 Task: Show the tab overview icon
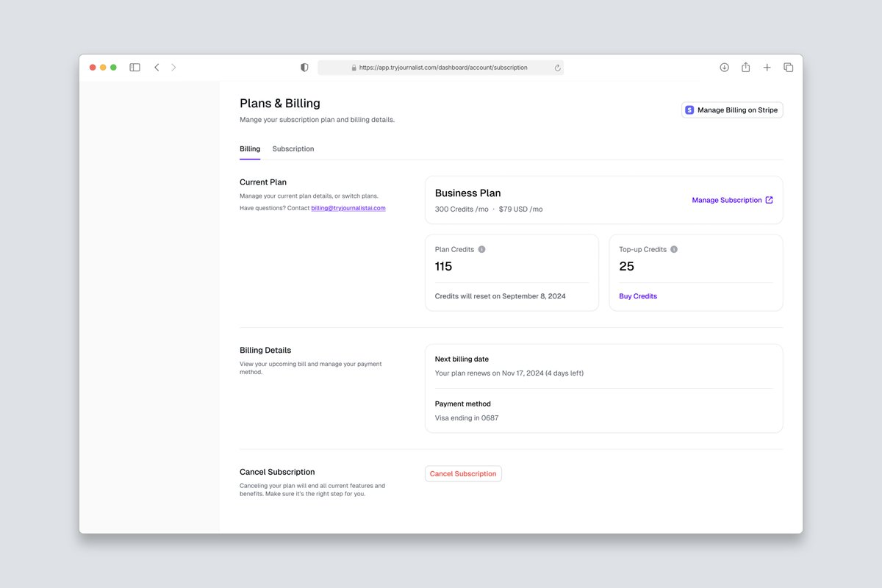click(788, 68)
